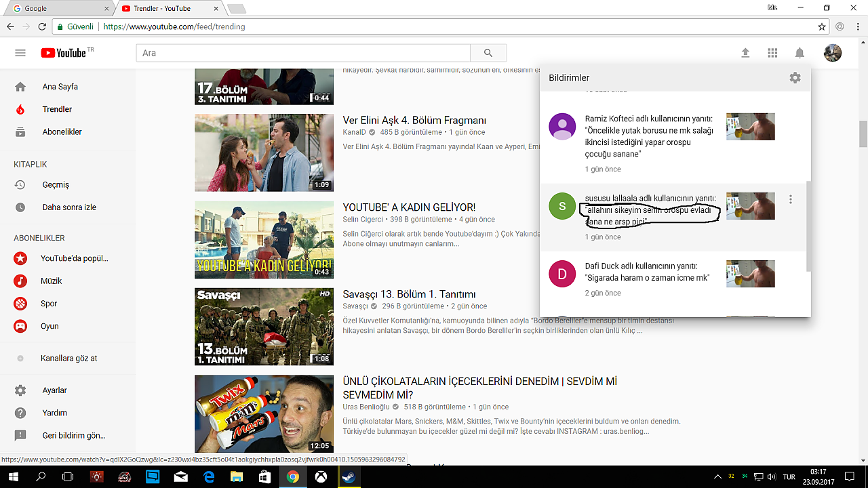Screen dimensions: 868x488
Task: Click the browser back arrow
Action: pyautogui.click(x=10, y=27)
